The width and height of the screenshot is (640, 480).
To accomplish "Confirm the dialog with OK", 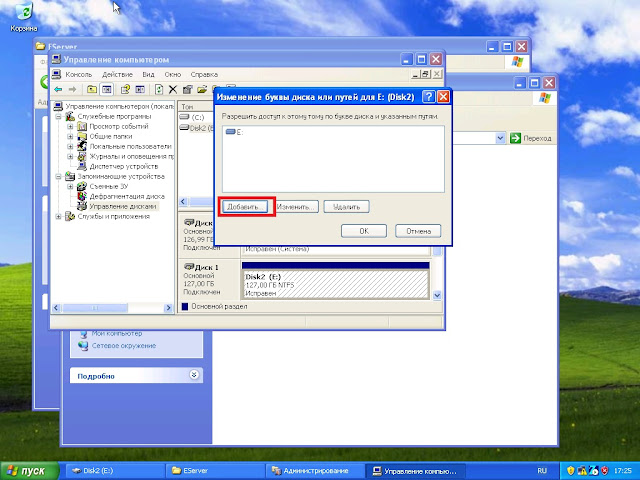I will point(364,231).
